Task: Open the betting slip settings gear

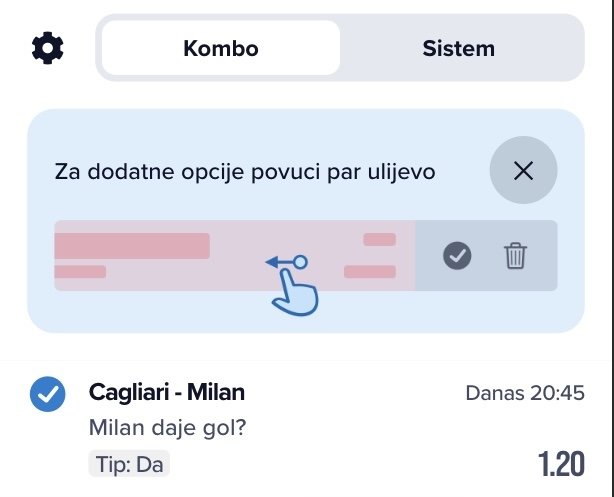Action: (x=46, y=47)
